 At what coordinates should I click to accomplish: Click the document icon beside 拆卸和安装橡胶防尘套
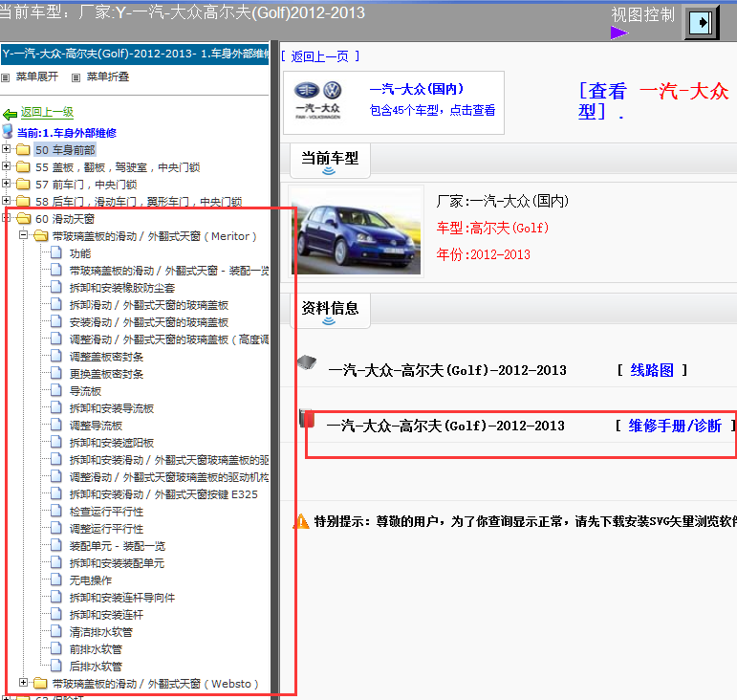[x=56, y=287]
